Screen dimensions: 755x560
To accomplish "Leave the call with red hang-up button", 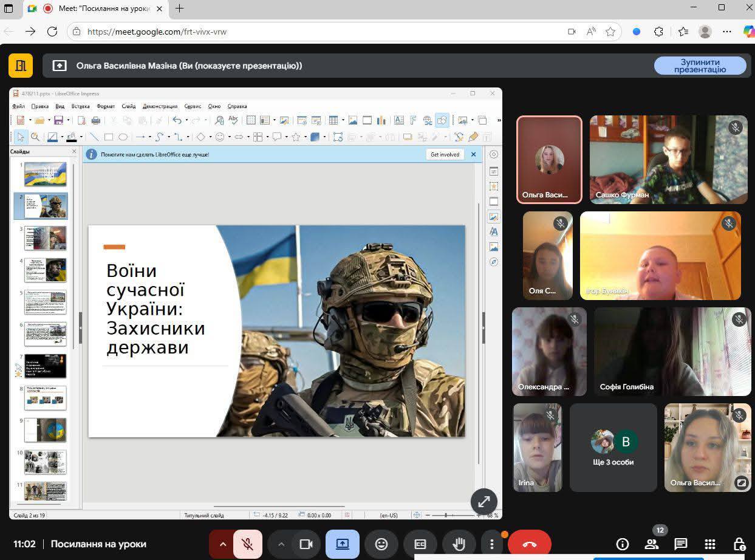I will pyautogui.click(x=529, y=544).
